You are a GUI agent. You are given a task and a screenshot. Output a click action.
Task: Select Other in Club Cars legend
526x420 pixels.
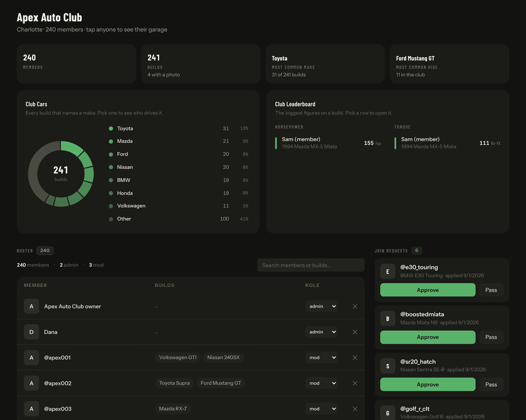click(178, 219)
